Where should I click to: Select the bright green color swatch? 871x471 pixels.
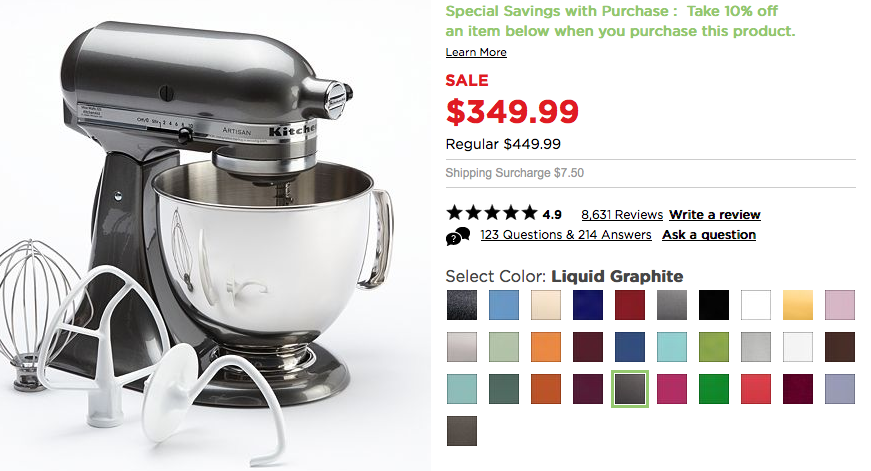(x=714, y=389)
